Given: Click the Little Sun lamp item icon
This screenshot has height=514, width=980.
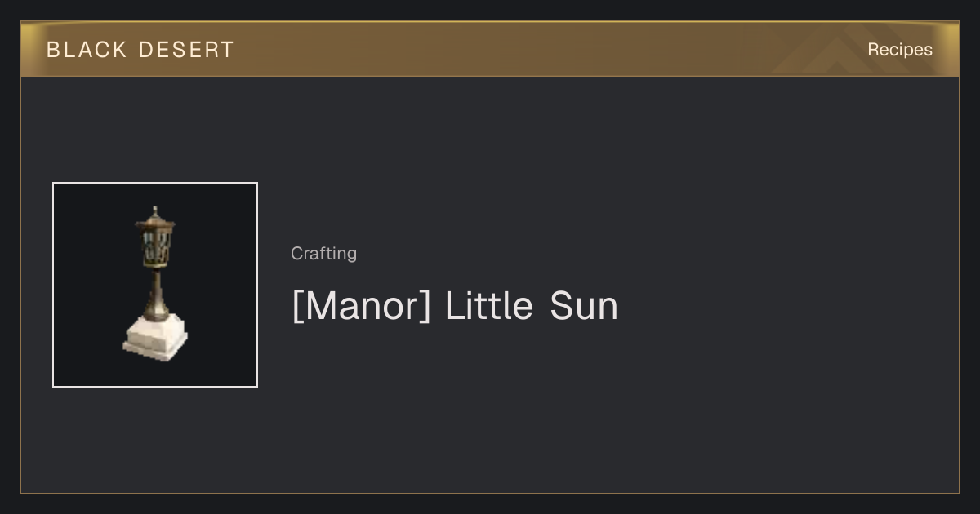Looking at the screenshot, I should coord(155,285).
